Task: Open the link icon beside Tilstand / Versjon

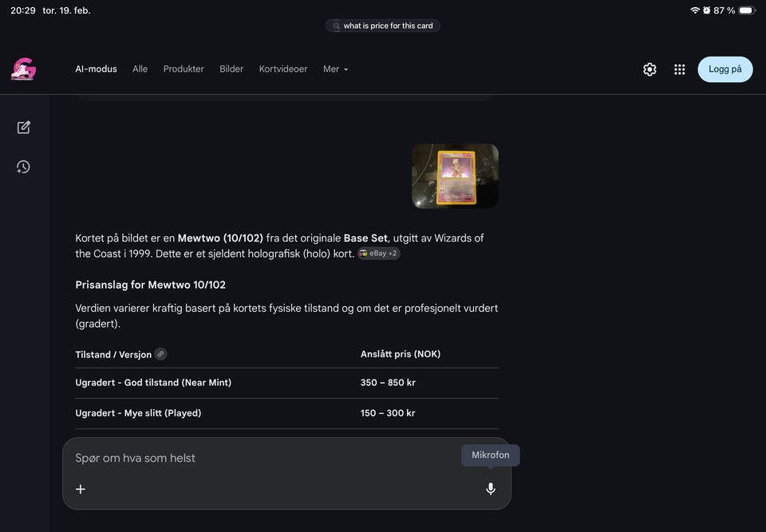Action: click(x=160, y=353)
